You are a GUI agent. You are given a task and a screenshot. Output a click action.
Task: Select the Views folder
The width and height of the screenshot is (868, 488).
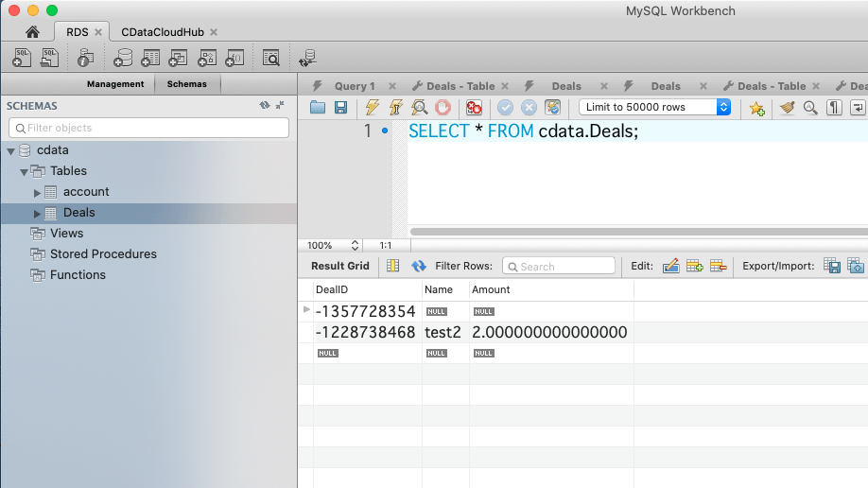click(66, 234)
